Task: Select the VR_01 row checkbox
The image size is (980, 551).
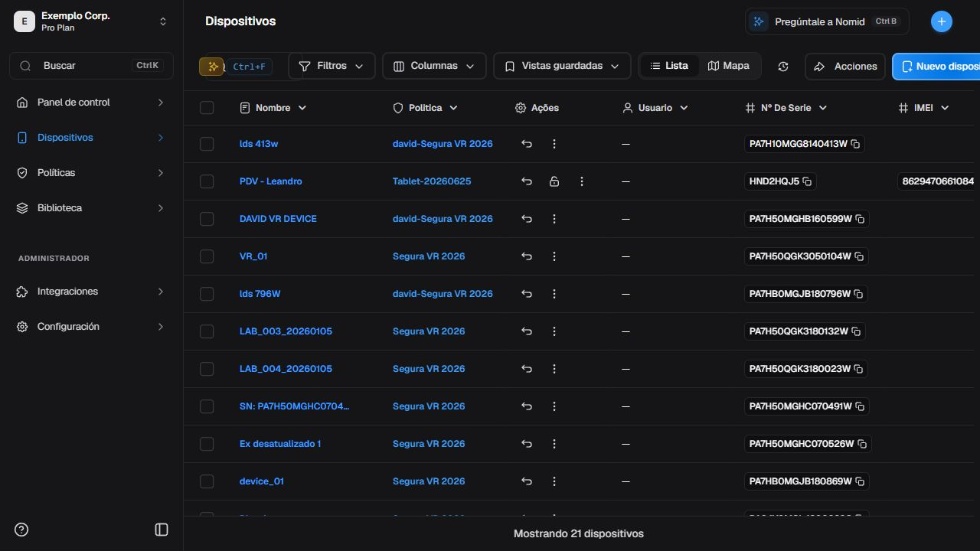Action: (x=207, y=256)
